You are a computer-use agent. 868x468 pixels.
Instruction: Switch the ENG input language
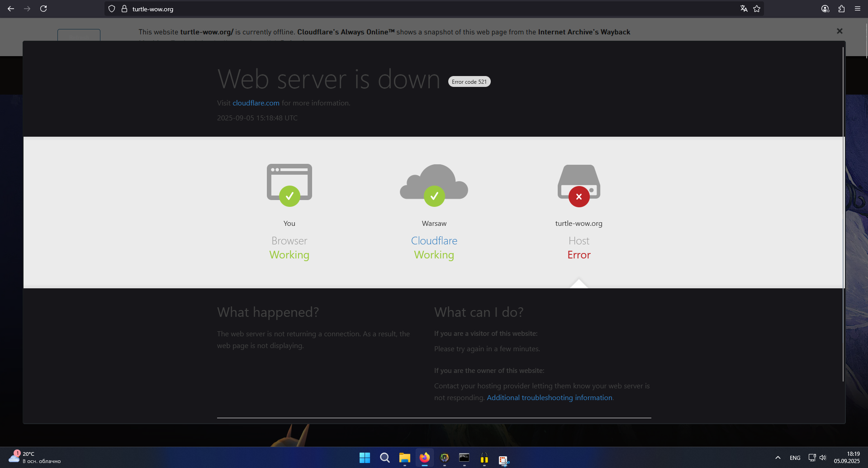coord(795,458)
